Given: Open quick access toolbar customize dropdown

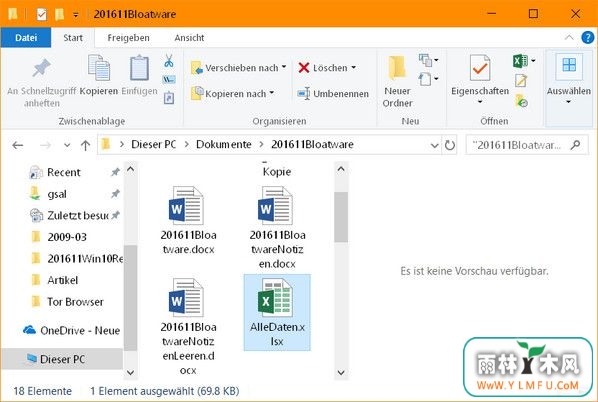Looking at the screenshot, I should pyautogui.click(x=76, y=15).
